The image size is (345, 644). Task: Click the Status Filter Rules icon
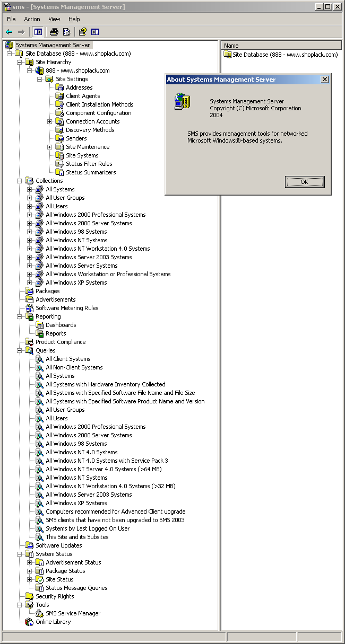tap(59, 164)
